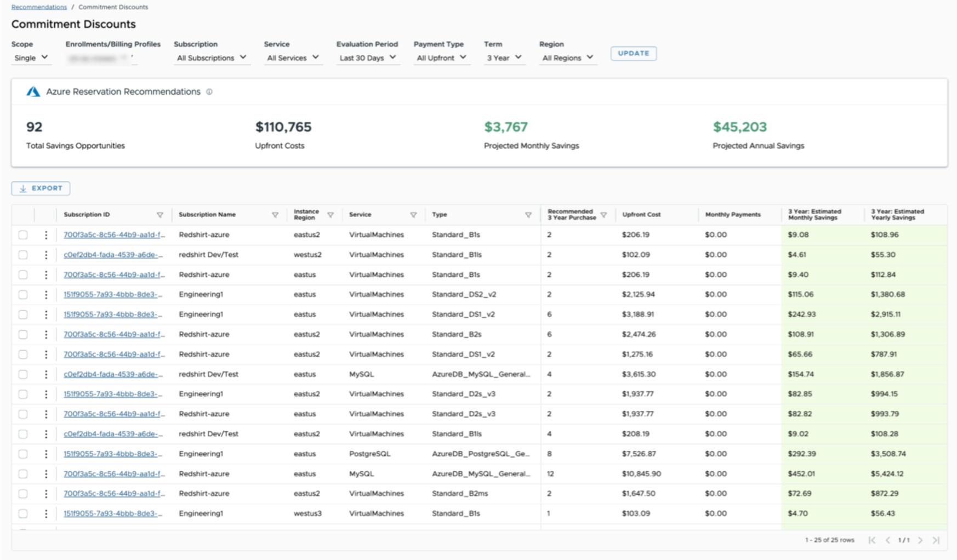Open the Region dropdown
The image size is (957, 560).
(567, 58)
